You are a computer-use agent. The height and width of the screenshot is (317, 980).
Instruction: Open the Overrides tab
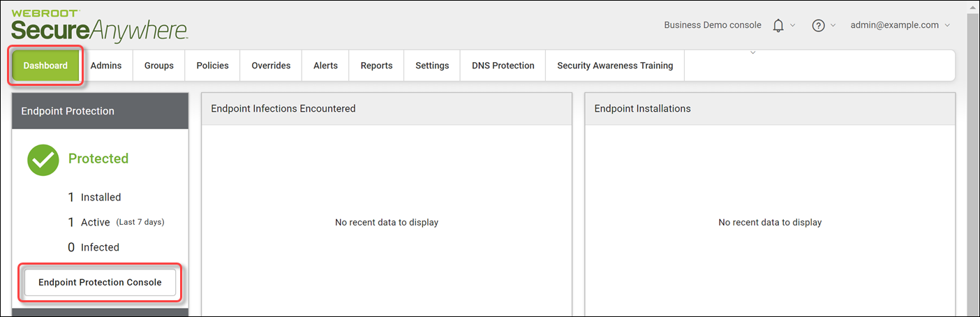coord(271,66)
